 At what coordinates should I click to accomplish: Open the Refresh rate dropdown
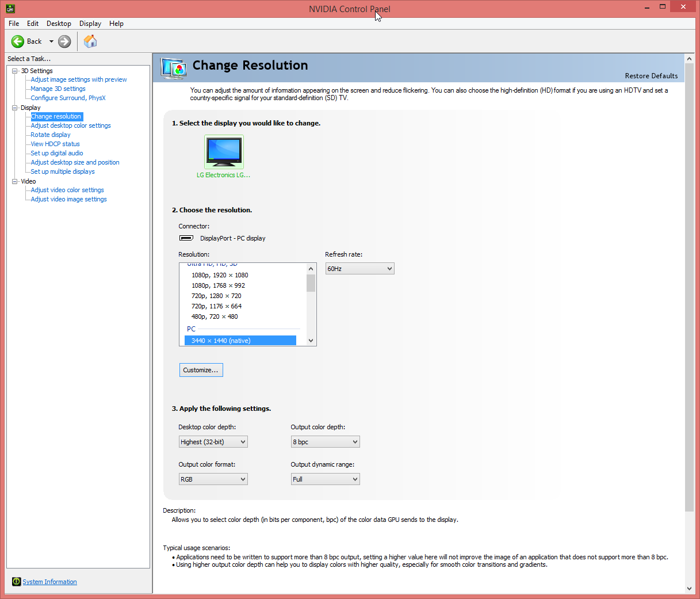click(360, 269)
